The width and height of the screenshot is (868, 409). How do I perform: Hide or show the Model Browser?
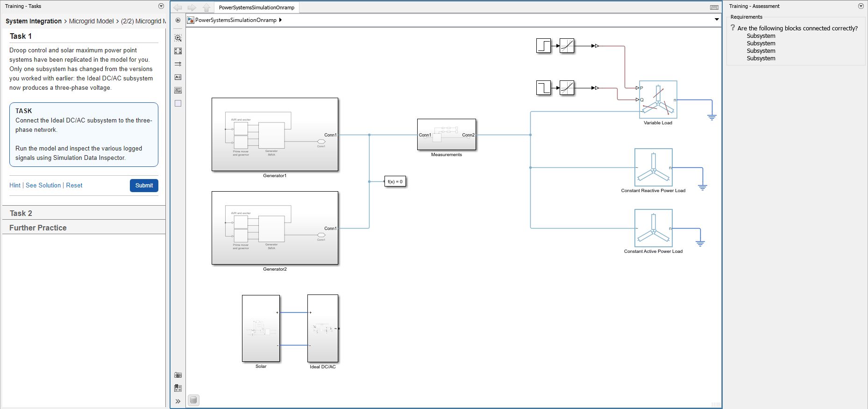click(178, 20)
